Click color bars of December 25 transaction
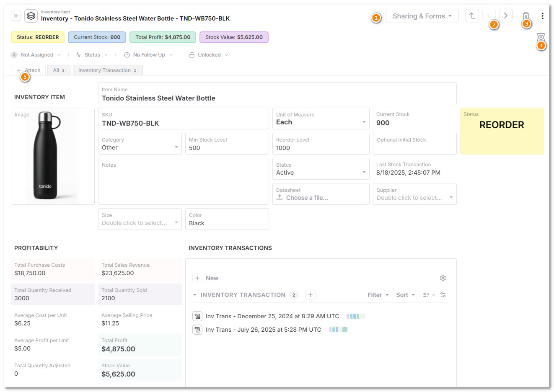This screenshot has width=554, height=392. click(356, 316)
